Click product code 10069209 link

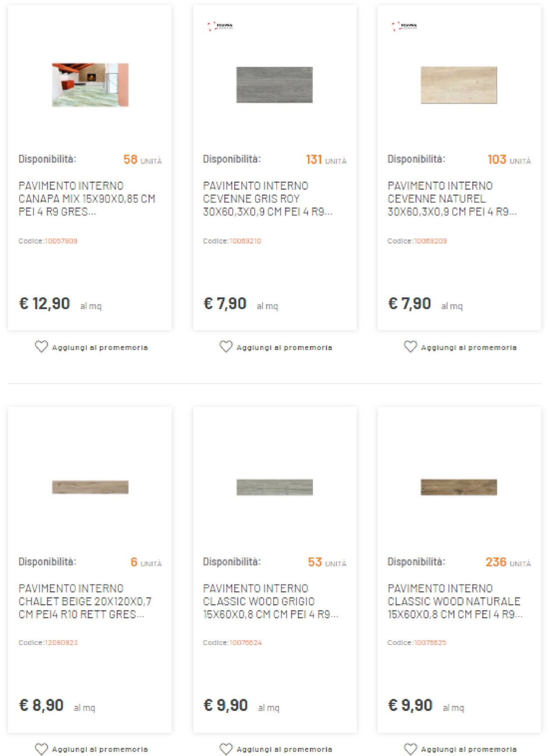431,241
